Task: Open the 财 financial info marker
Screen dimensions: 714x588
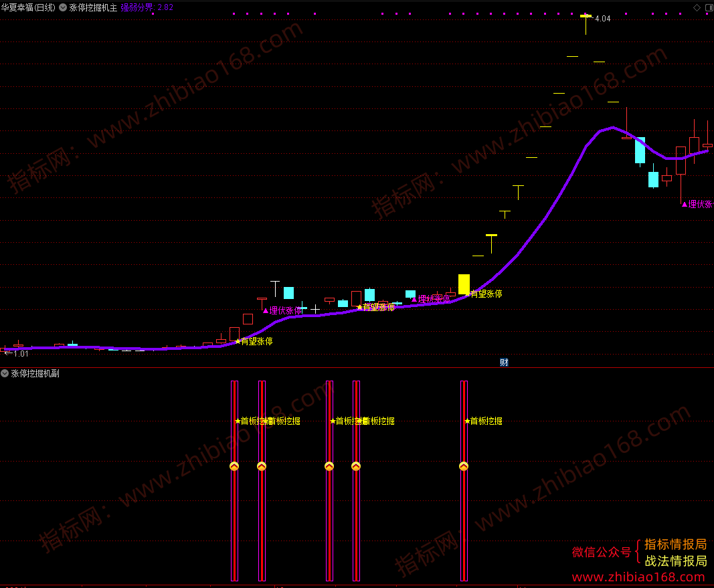Action: [x=504, y=363]
